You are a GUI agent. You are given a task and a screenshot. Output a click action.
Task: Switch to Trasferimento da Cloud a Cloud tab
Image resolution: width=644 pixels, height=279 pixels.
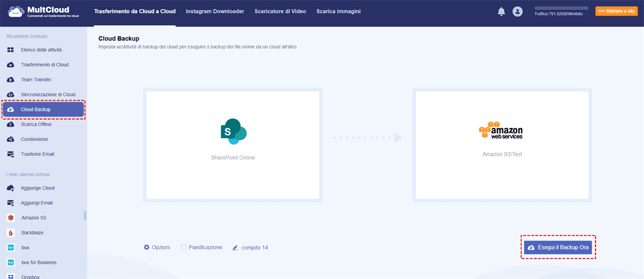(135, 11)
